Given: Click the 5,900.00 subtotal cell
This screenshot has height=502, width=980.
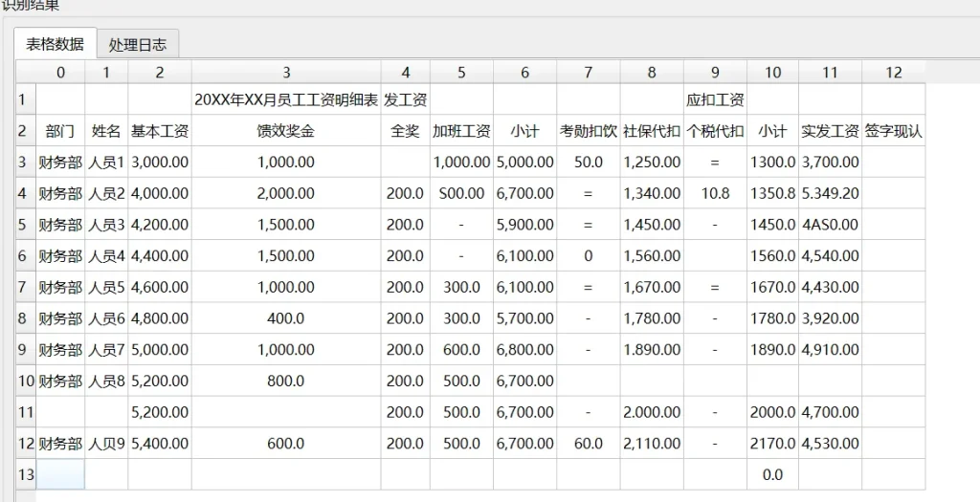Looking at the screenshot, I should pos(525,225).
